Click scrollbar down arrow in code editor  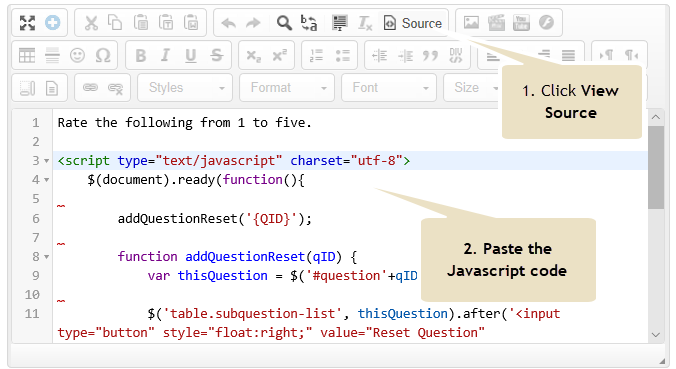(x=656, y=335)
